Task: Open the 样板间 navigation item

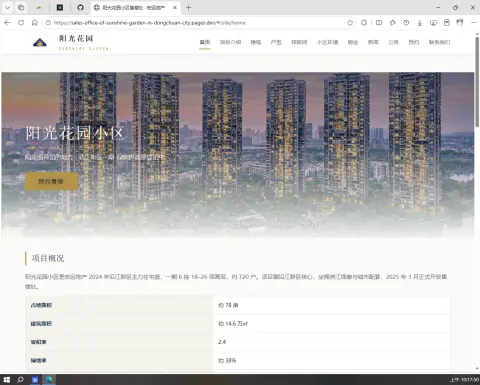Action: point(299,42)
